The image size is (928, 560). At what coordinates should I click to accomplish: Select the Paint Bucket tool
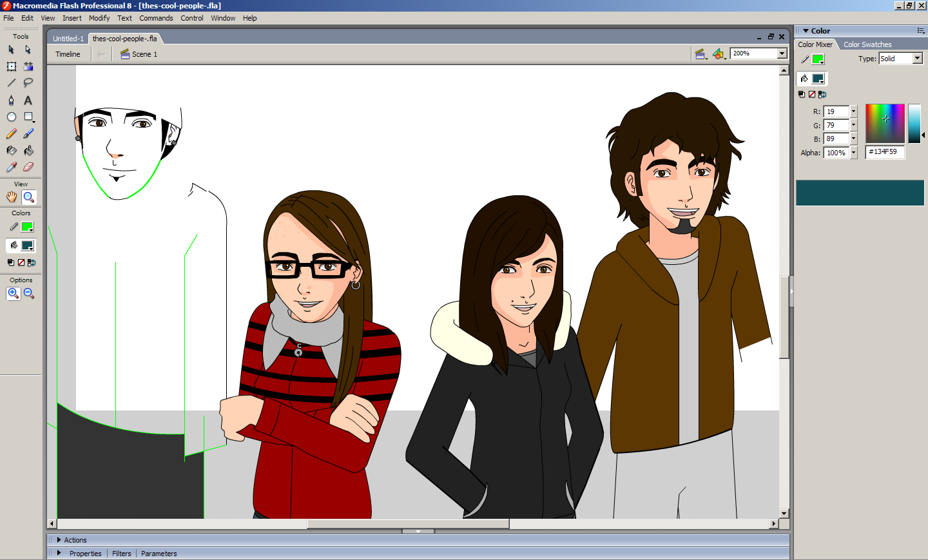point(28,150)
